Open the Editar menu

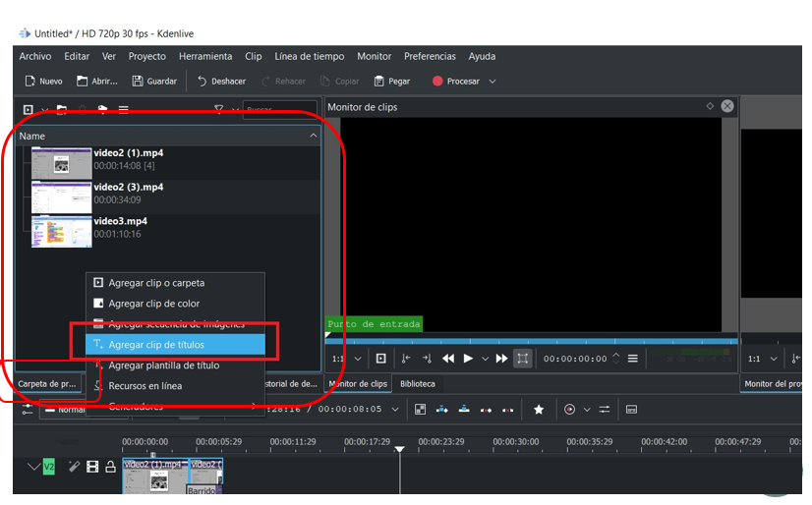77,56
